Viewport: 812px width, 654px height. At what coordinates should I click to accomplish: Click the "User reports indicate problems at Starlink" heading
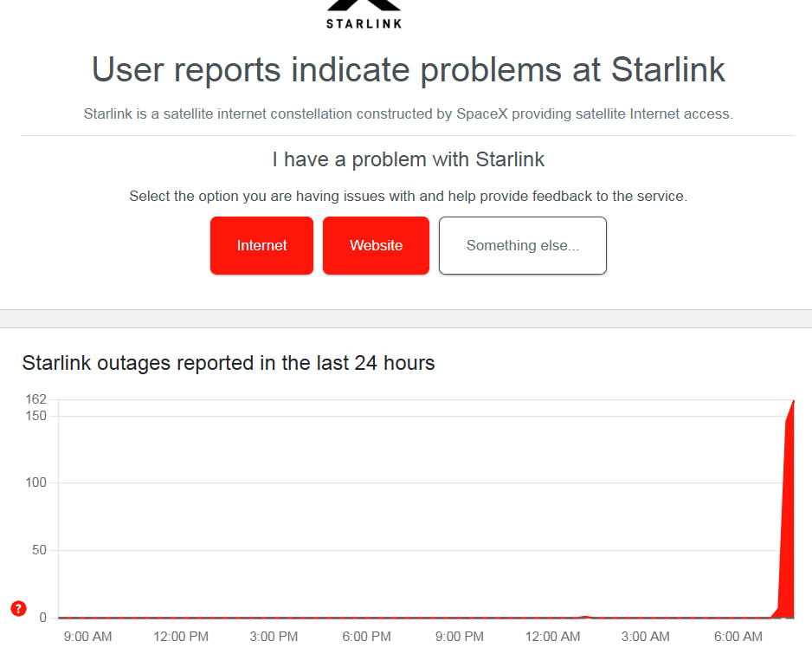pos(408,70)
